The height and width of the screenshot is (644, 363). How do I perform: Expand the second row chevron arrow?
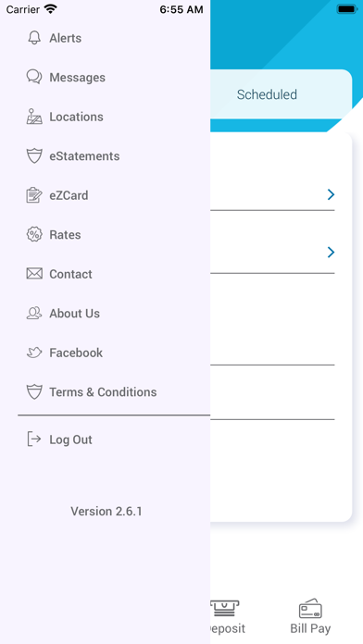(x=331, y=252)
